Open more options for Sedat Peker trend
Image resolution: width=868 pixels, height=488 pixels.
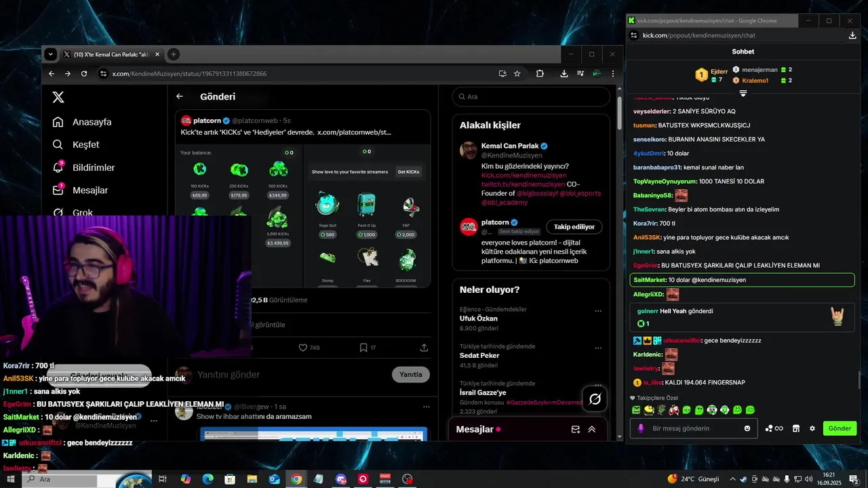[598, 348]
